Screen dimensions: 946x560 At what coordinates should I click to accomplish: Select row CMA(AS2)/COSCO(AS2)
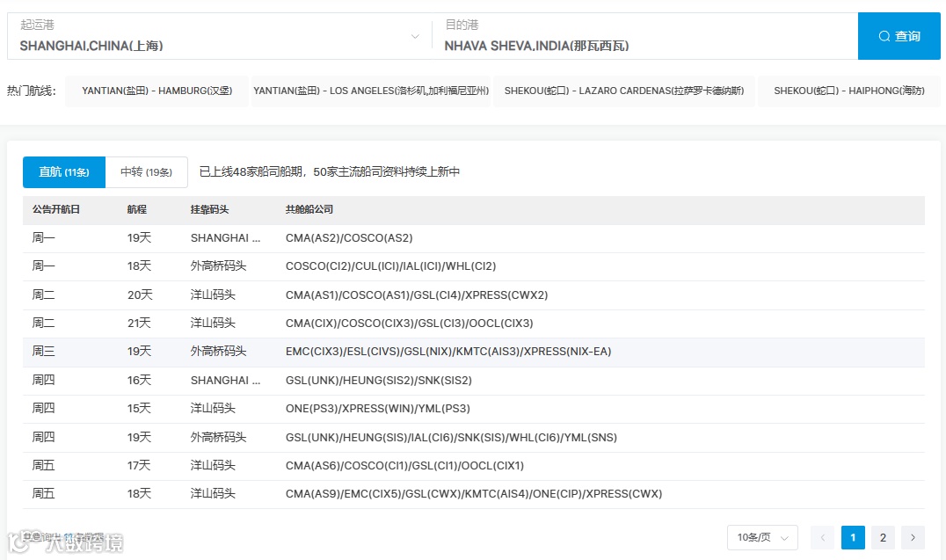point(474,238)
